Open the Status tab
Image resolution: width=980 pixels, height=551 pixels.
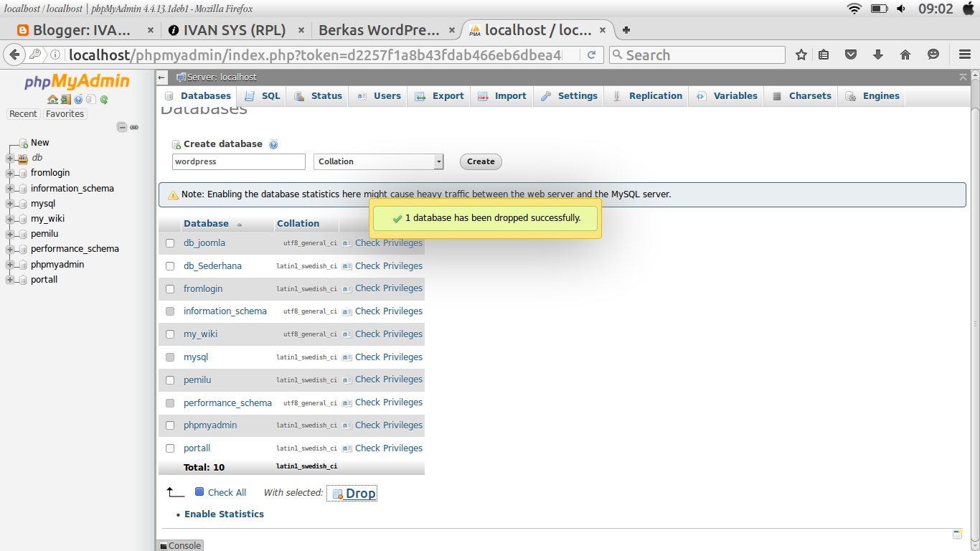pos(317,96)
